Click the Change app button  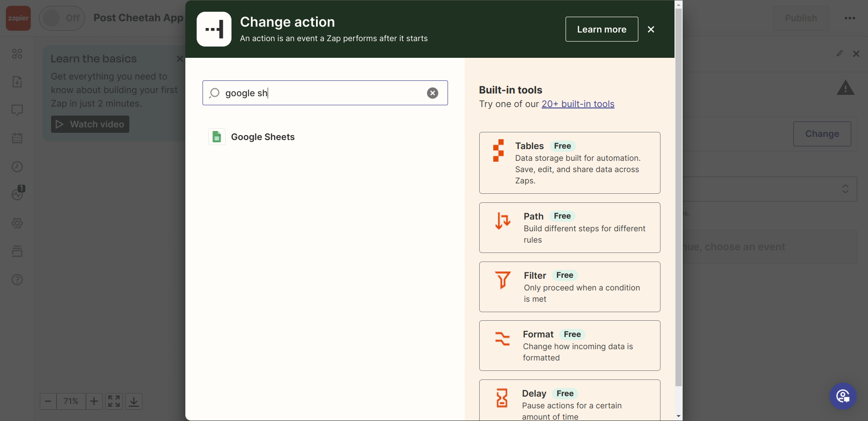pyautogui.click(x=822, y=134)
